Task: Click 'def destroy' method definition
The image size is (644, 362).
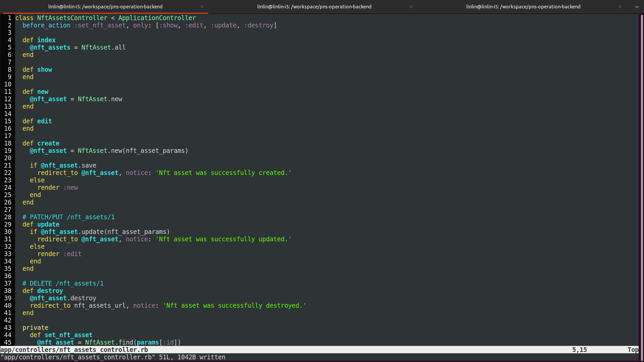Action: [x=50, y=291]
